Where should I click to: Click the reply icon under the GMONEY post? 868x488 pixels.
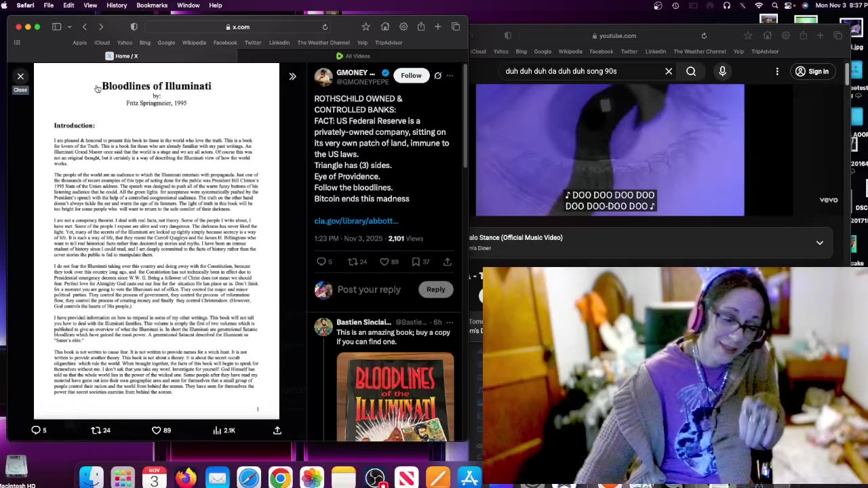(321, 262)
